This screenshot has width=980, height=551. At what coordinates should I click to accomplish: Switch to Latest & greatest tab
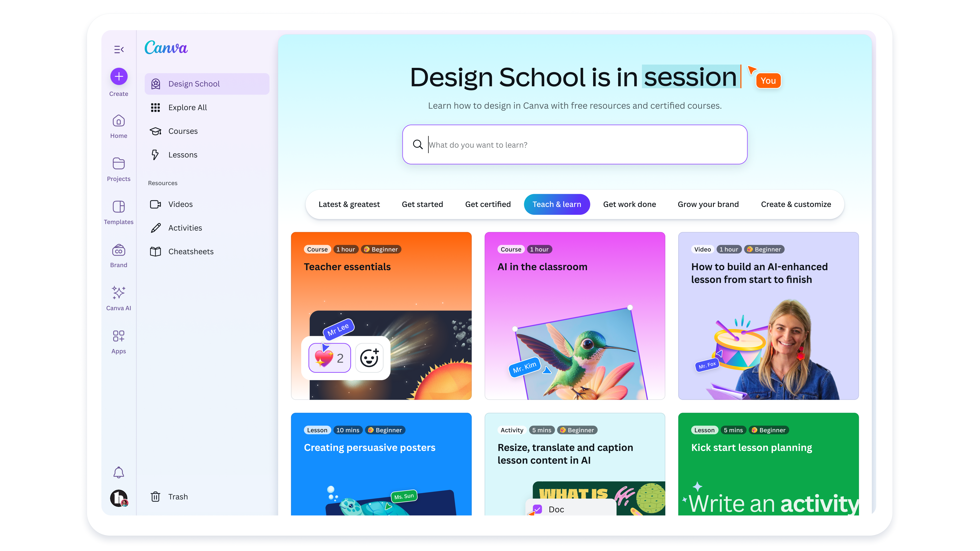point(349,205)
